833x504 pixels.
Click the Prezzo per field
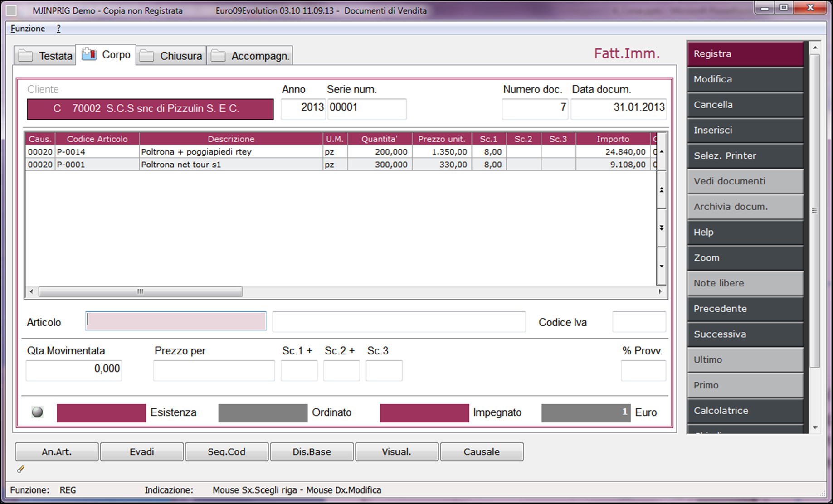point(214,370)
